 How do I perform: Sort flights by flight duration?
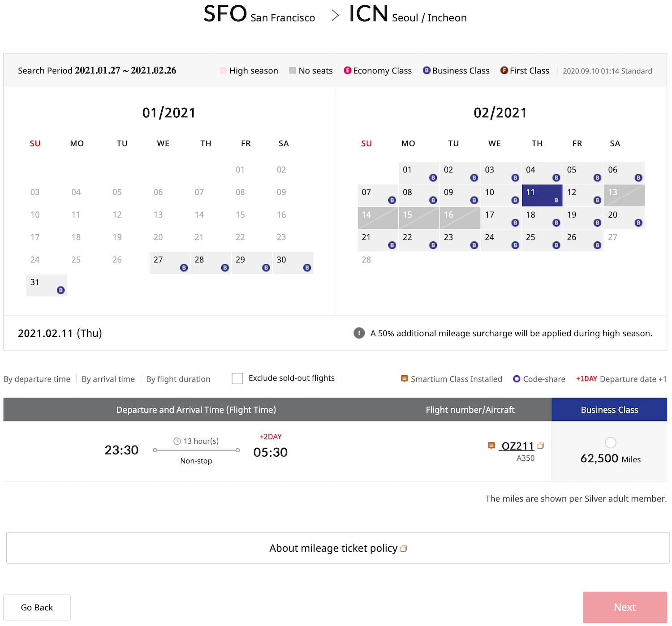click(x=178, y=379)
